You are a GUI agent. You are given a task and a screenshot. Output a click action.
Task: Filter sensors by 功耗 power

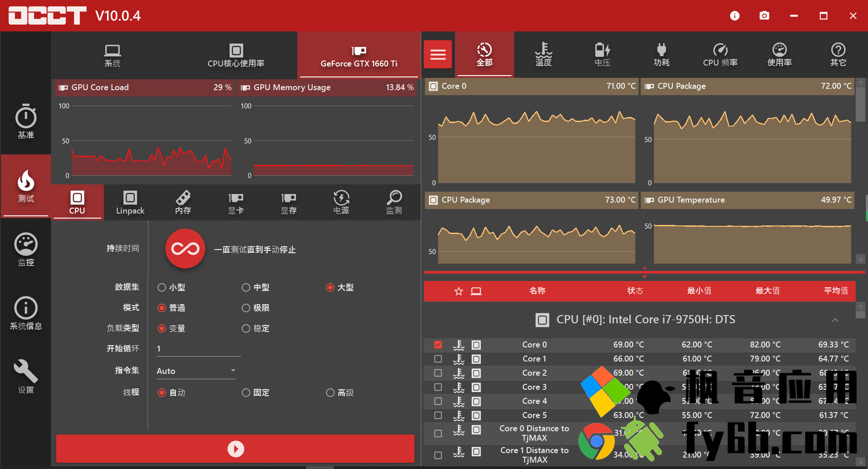(x=662, y=55)
